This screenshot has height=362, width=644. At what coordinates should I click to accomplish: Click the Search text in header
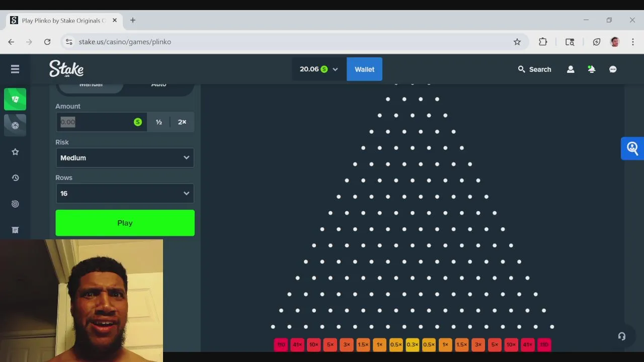click(x=540, y=69)
